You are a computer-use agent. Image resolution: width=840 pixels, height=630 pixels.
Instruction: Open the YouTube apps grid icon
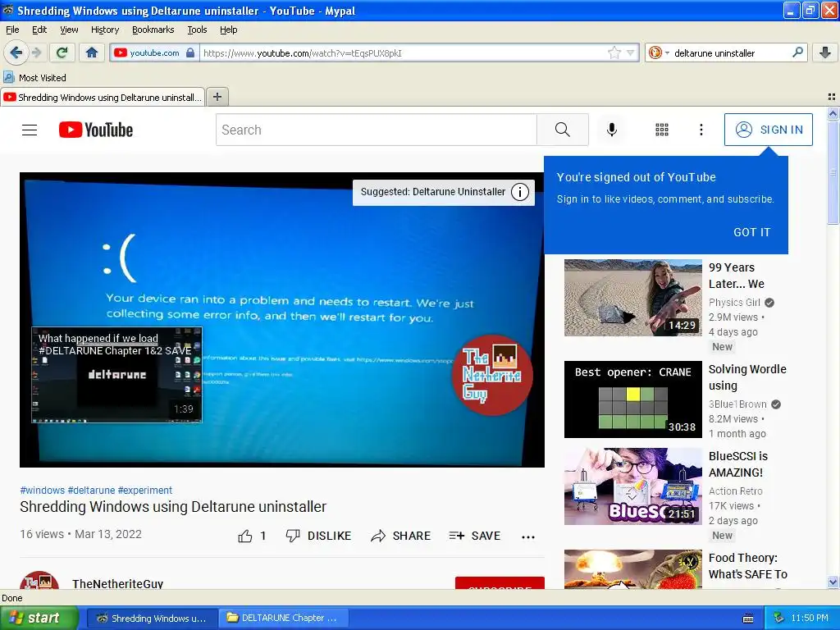coord(662,130)
